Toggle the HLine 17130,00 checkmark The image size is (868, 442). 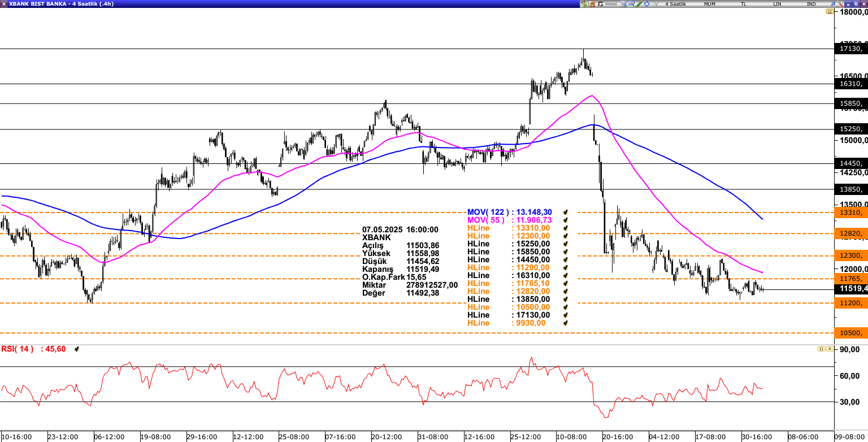[565, 315]
